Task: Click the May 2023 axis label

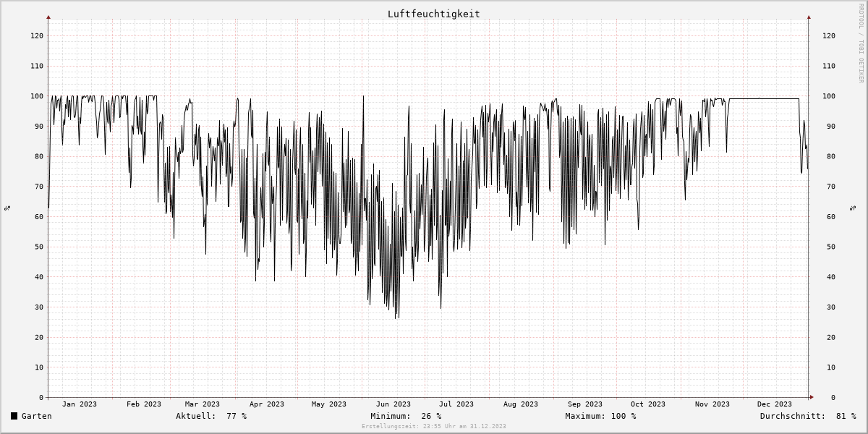Action: [x=329, y=404]
